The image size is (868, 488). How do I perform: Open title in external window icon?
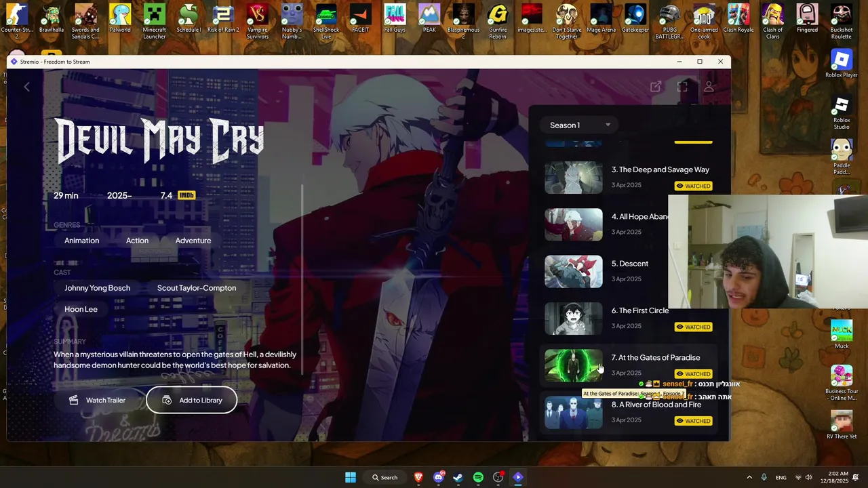656,87
